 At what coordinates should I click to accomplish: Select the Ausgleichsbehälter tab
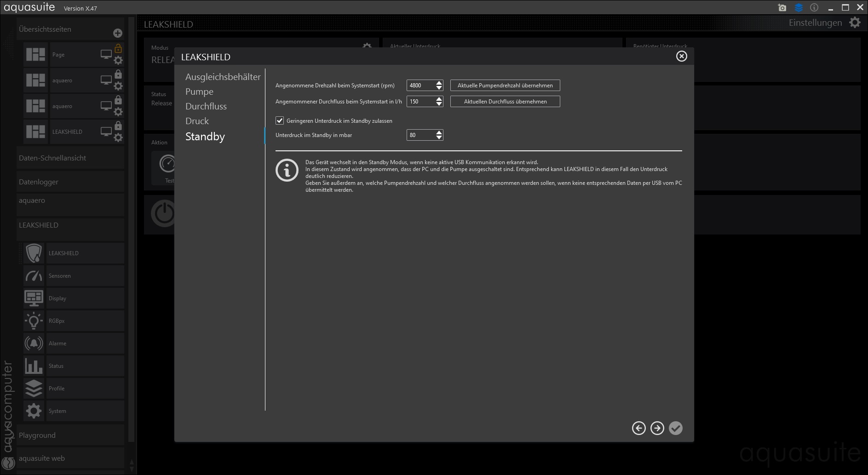point(223,77)
